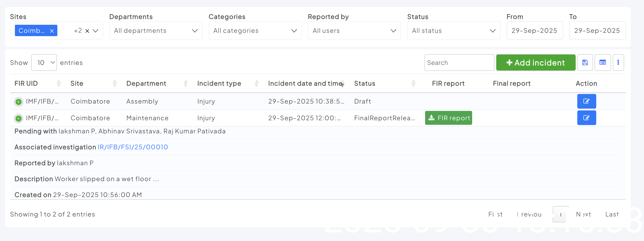Click the table view icon in toolbar

pos(603,62)
